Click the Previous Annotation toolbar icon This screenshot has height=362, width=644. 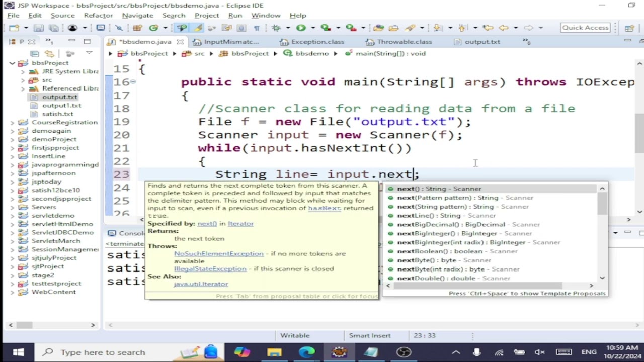point(462,28)
